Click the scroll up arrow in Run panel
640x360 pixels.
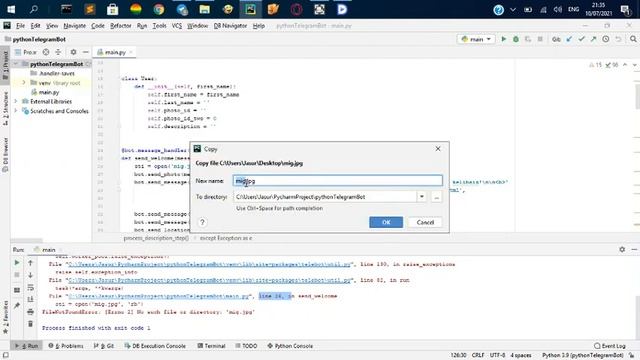pyautogui.click(x=31, y=263)
